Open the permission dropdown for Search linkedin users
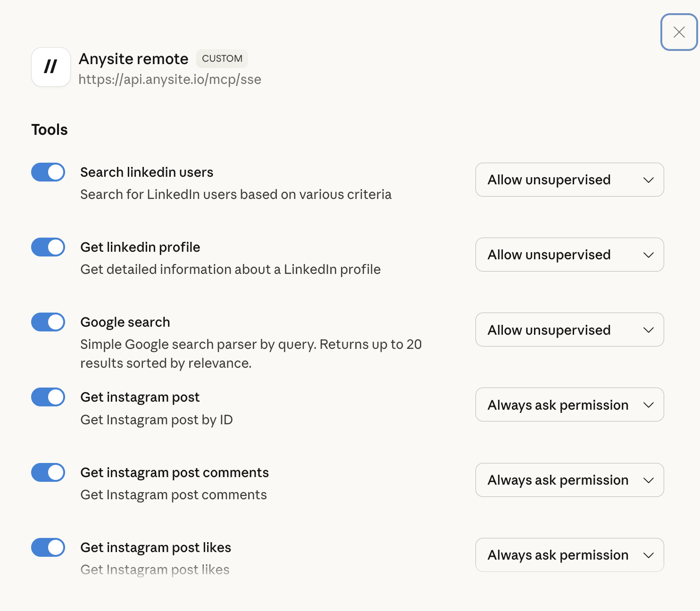Screen dimensions: 700x611 click(x=569, y=180)
